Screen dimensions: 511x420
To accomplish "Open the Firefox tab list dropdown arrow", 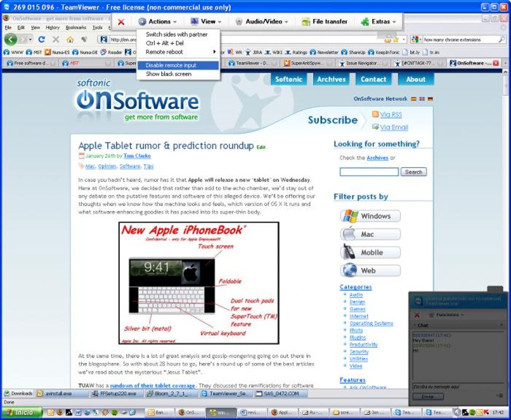I will pyautogui.click(x=506, y=63).
